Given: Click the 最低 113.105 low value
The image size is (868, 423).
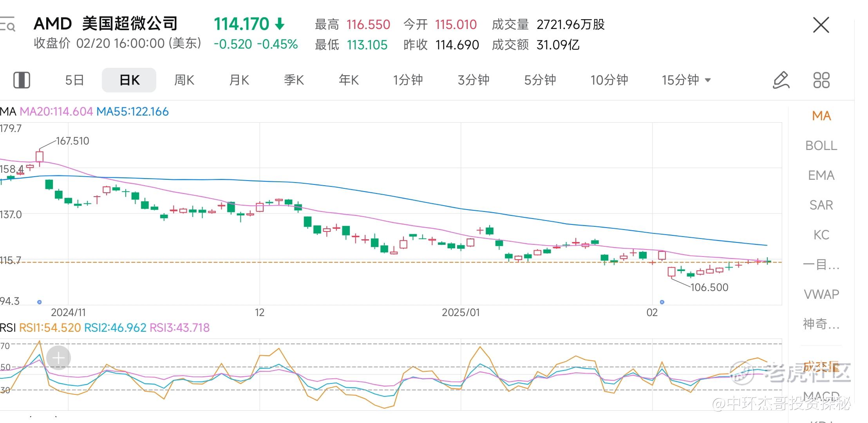Looking at the screenshot, I should click(x=351, y=45).
